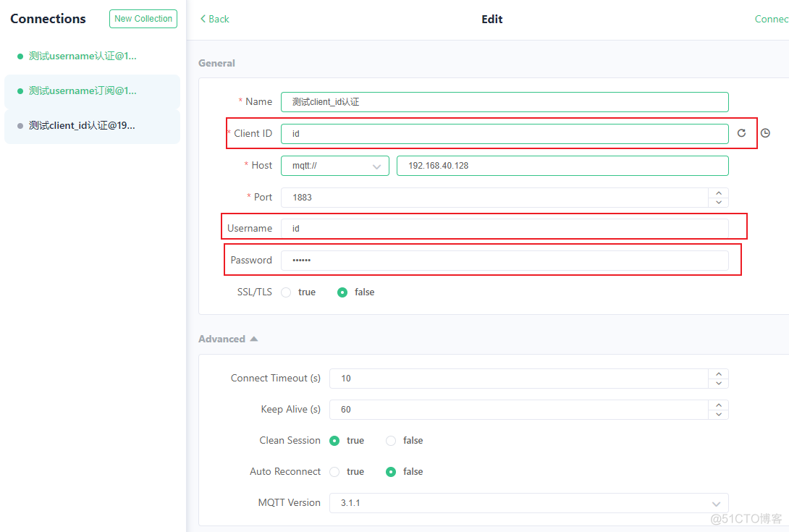
Task: Click the clock timestamp icon beside Client ID
Action: [765, 133]
